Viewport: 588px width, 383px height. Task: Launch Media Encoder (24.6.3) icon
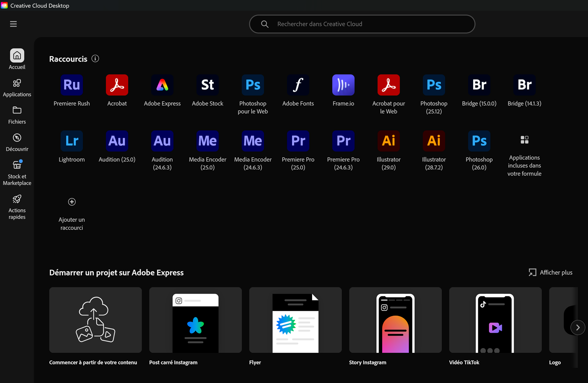point(253,141)
